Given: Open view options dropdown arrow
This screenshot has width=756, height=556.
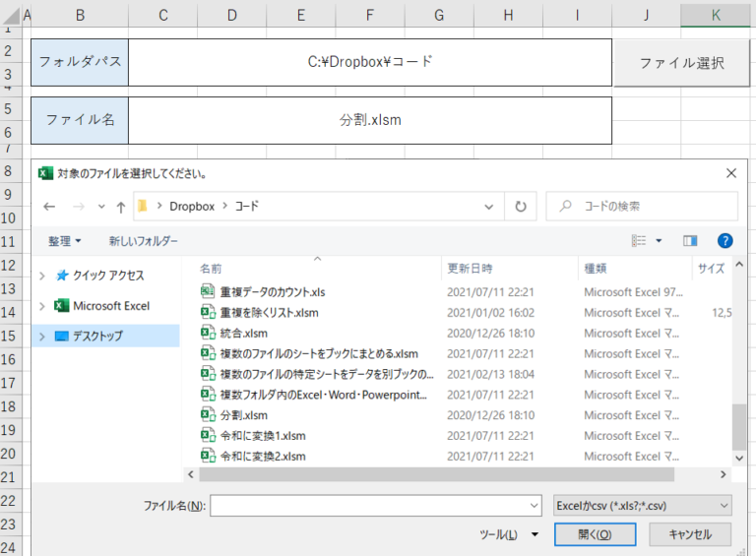Looking at the screenshot, I should [x=659, y=240].
